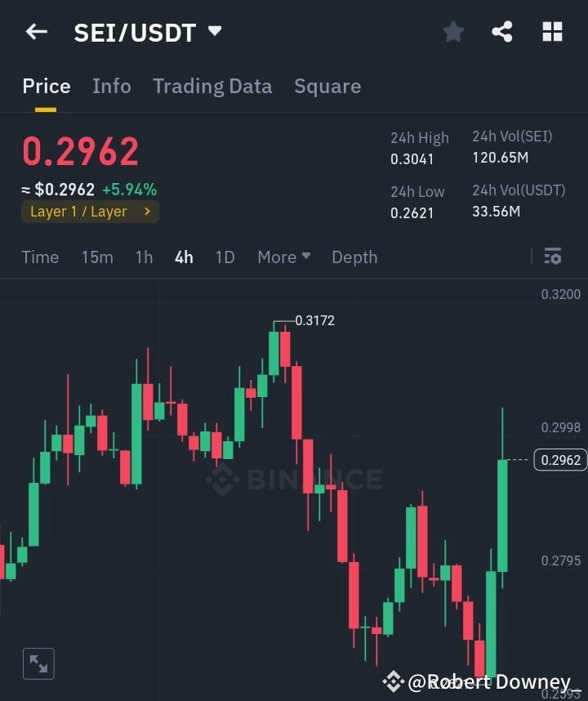Expand the More timeframe menu
This screenshot has width=588, height=701.
(x=283, y=257)
